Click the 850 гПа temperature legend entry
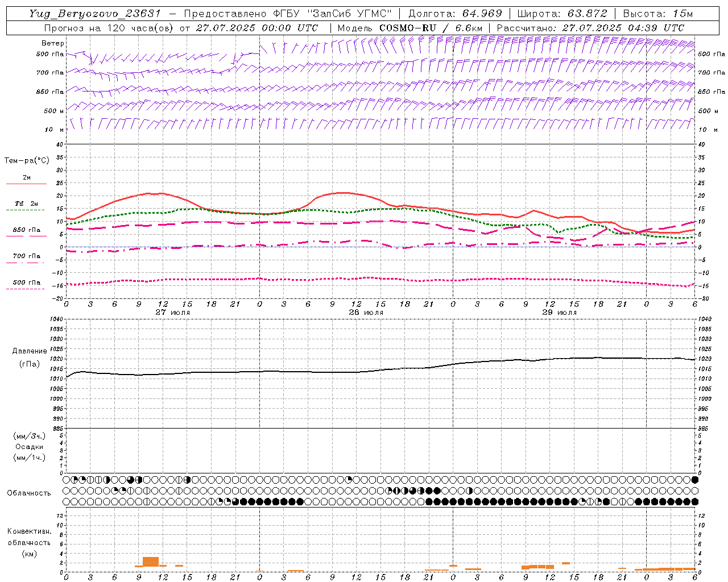The height and width of the screenshot is (582, 728). 27,230
